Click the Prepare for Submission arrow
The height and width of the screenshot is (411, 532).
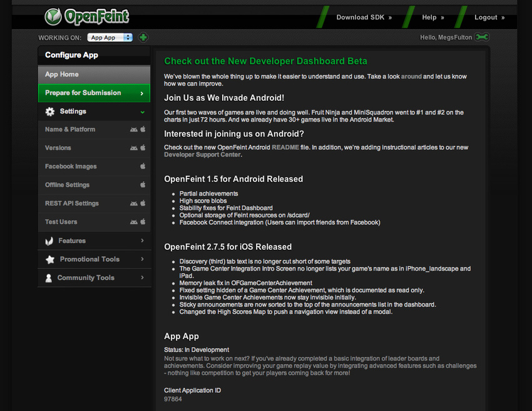(x=142, y=93)
